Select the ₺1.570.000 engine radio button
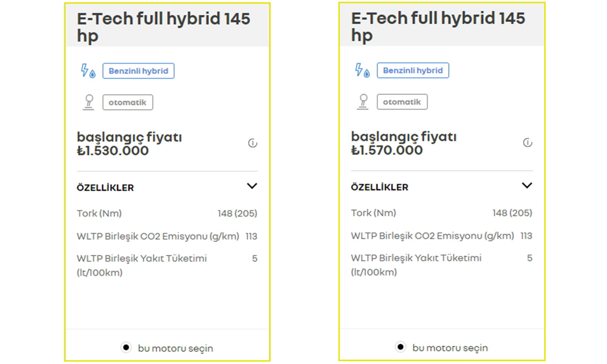Viewport: 607px width, 364px height. coord(400,347)
